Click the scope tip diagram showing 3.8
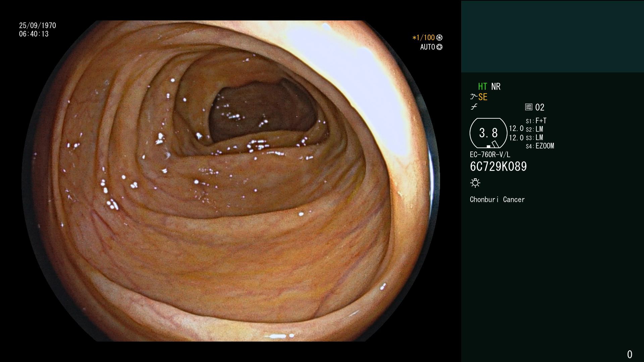Viewport: 644px width, 362px height. point(488,133)
